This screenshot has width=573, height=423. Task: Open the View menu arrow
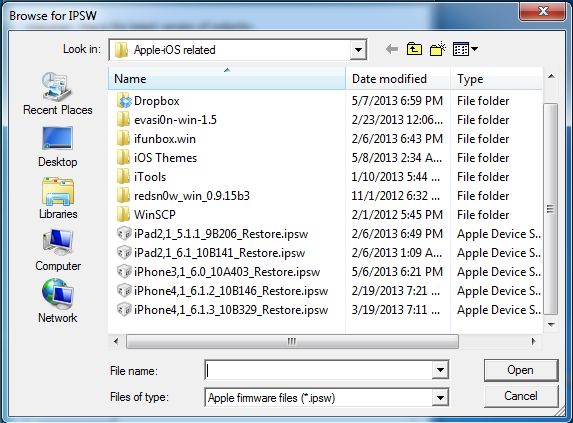(x=475, y=49)
